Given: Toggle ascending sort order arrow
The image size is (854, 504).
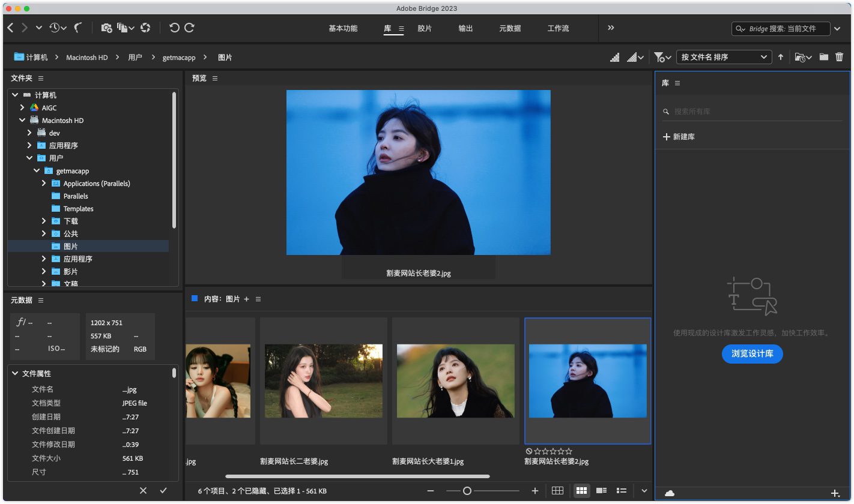Looking at the screenshot, I should (781, 57).
